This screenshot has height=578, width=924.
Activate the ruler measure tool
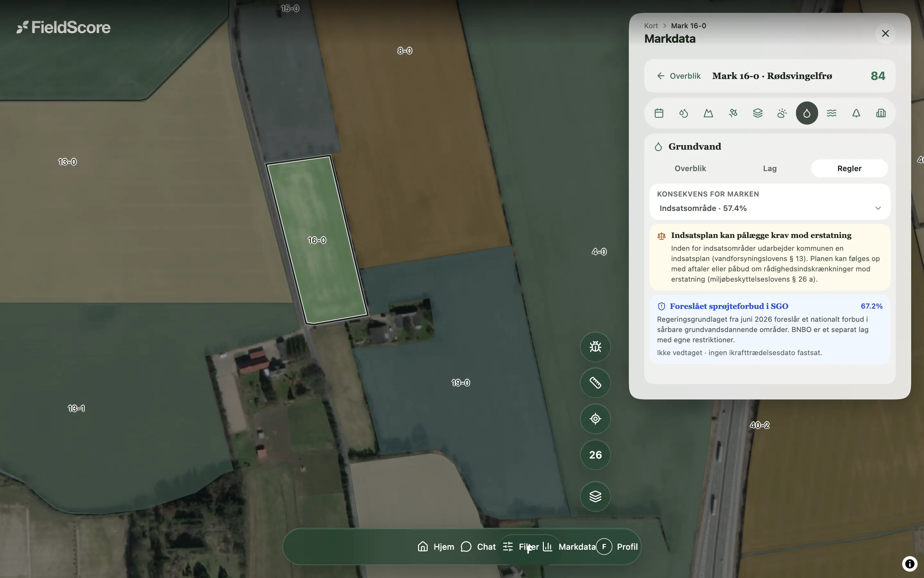pos(595,383)
